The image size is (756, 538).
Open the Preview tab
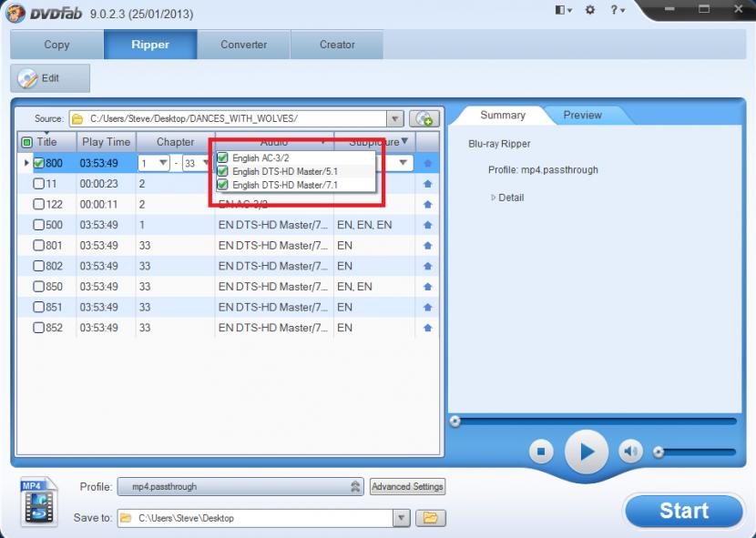pyautogui.click(x=582, y=116)
